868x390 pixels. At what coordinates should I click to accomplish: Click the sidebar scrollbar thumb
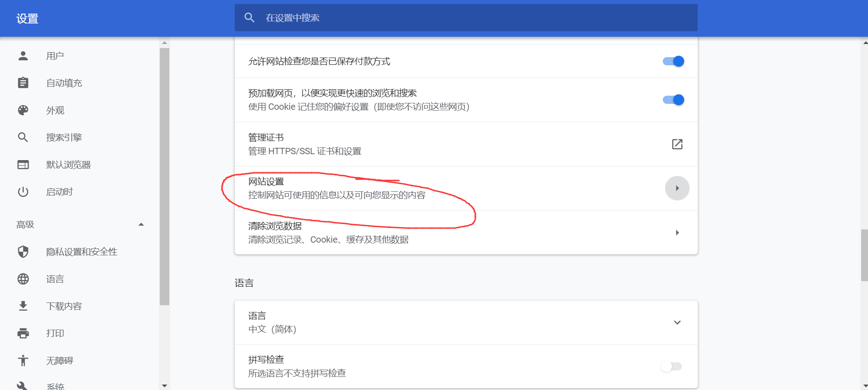(x=164, y=177)
